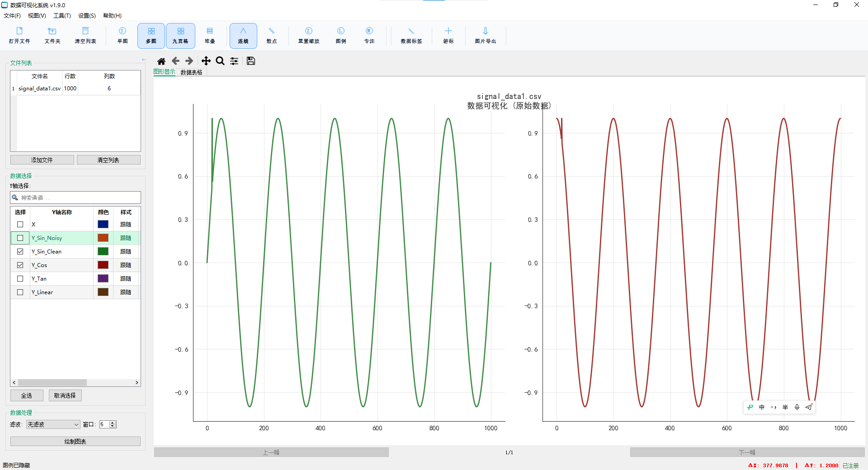The image size is (868, 470).
Task: Open the green Y_Sin_Clean color swatch
Action: coord(103,252)
